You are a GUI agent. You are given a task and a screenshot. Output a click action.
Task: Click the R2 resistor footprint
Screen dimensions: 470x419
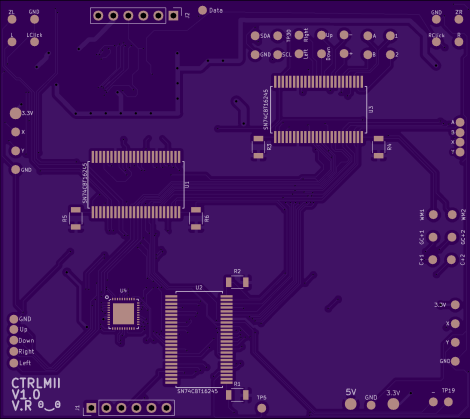click(237, 282)
